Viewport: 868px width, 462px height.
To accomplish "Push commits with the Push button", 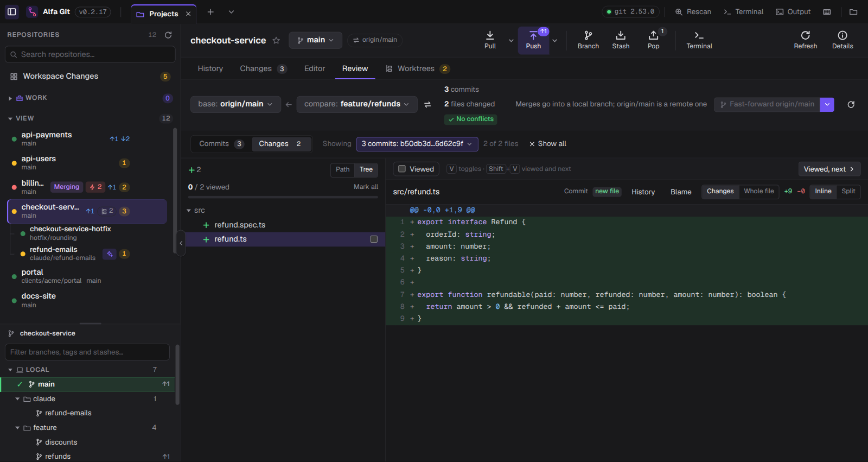I will [533, 40].
